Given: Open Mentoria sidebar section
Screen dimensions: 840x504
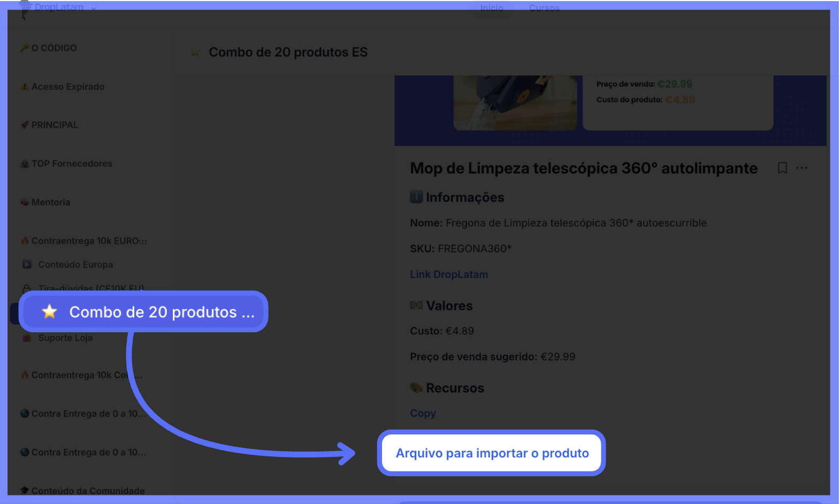Looking at the screenshot, I should [x=45, y=202].
